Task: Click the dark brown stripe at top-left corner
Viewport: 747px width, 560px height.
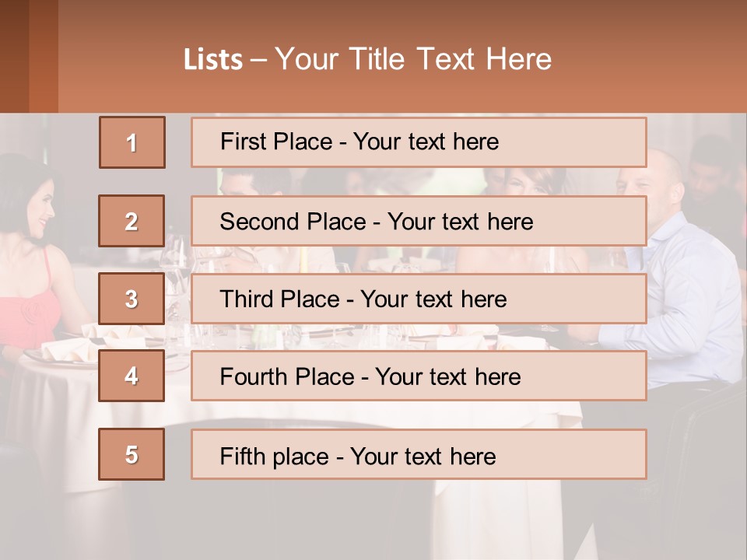Action: coord(14,56)
